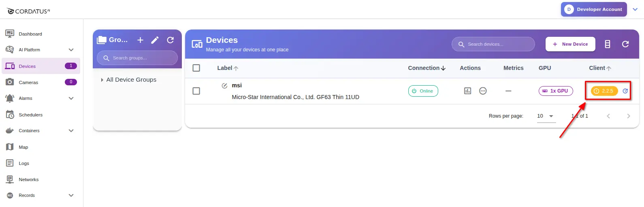Click the Cordatus logo
The image size is (644, 207).
pyautogui.click(x=28, y=11)
